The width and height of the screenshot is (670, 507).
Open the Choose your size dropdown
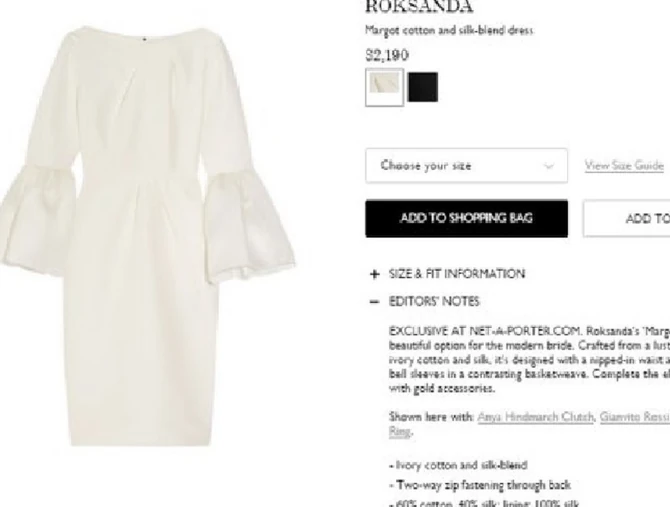(467, 166)
